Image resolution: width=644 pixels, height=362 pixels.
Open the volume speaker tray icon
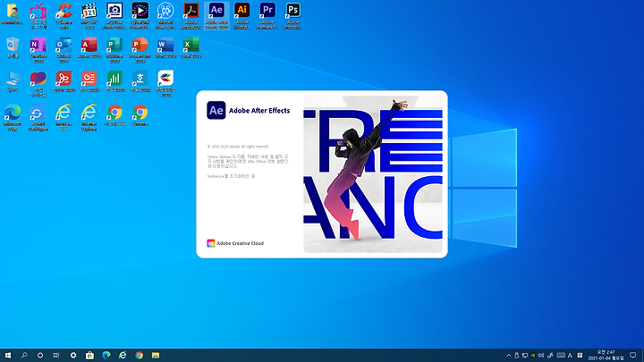pyautogui.click(x=541, y=356)
